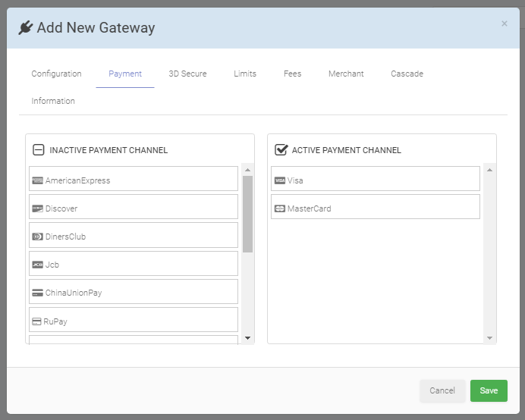Close the Add New Gateway dialog

click(x=505, y=24)
